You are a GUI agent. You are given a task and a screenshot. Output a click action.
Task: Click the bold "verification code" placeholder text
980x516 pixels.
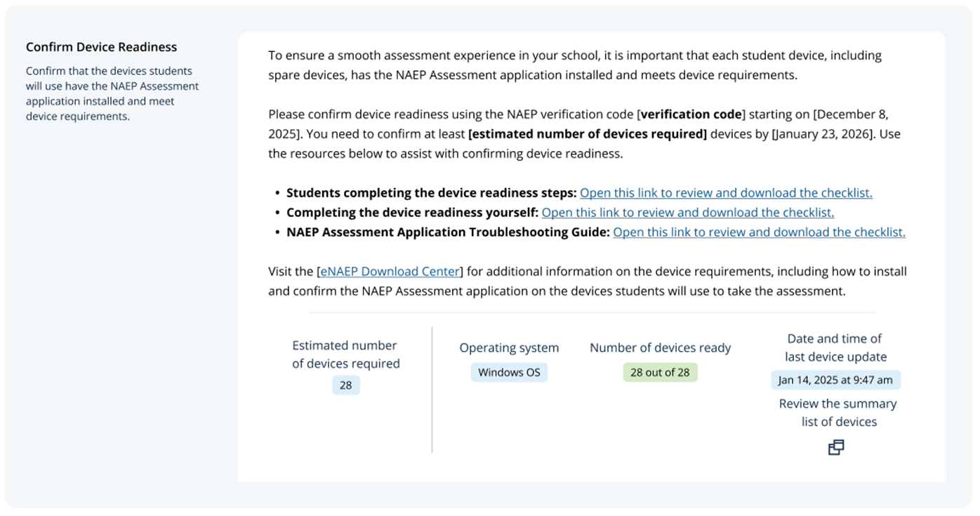pyautogui.click(x=691, y=114)
